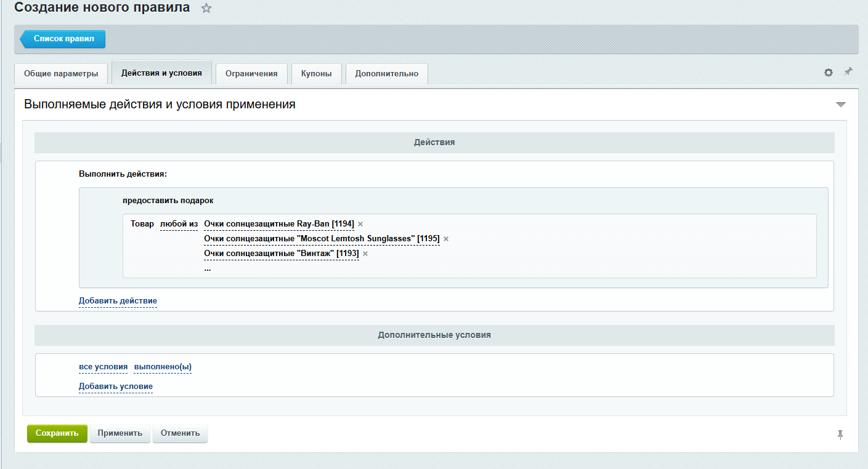Screen dimensions: 868x469
Task: Change the "любой из" condition selector
Action: pyautogui.click(x=179, y=224)
